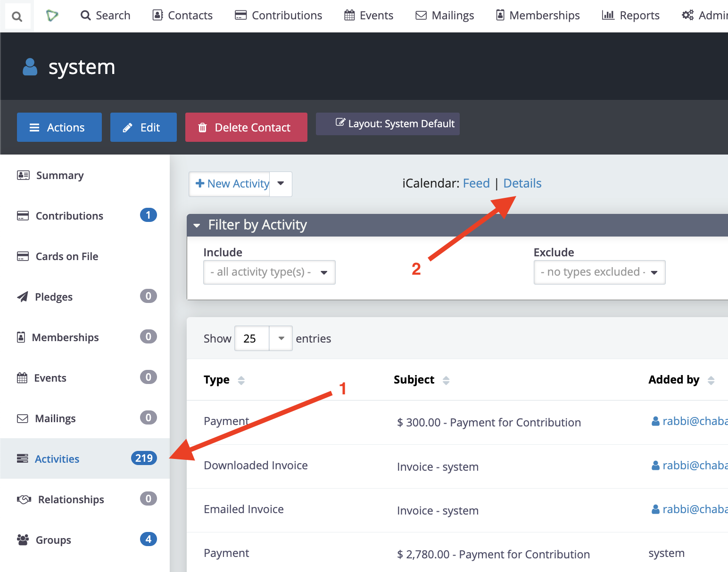This screenshot has height=572, width=728.
Task: Click the blue Actions button
Action: tap(59, 127)
